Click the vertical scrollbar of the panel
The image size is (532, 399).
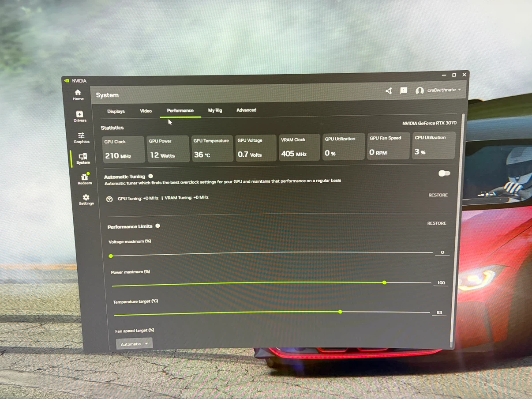(x=457, y=230)
